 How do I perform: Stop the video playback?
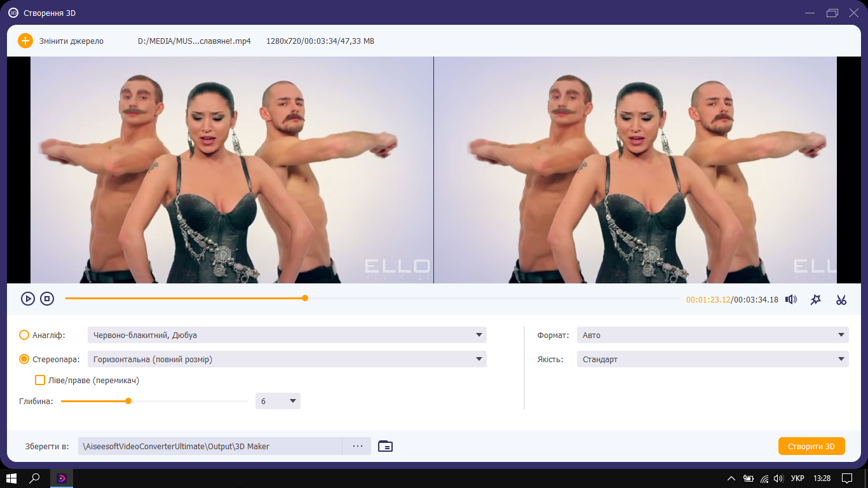47,299
